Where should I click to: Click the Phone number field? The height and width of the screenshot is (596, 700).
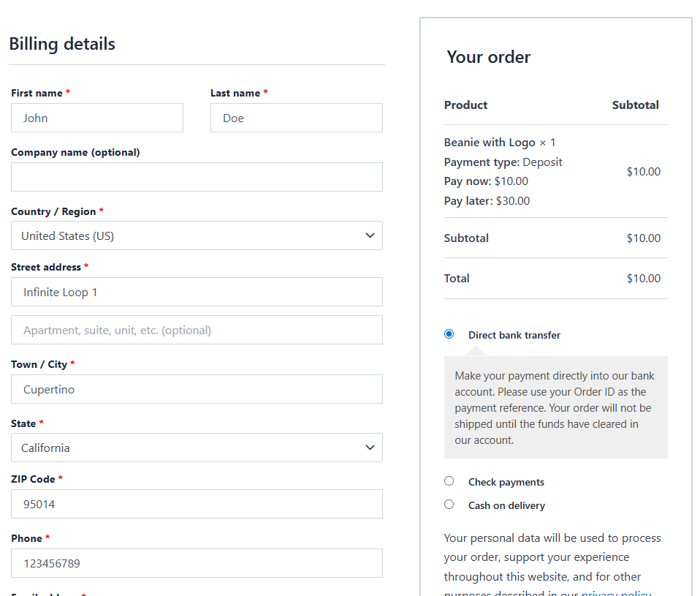(x=197, y=563)
